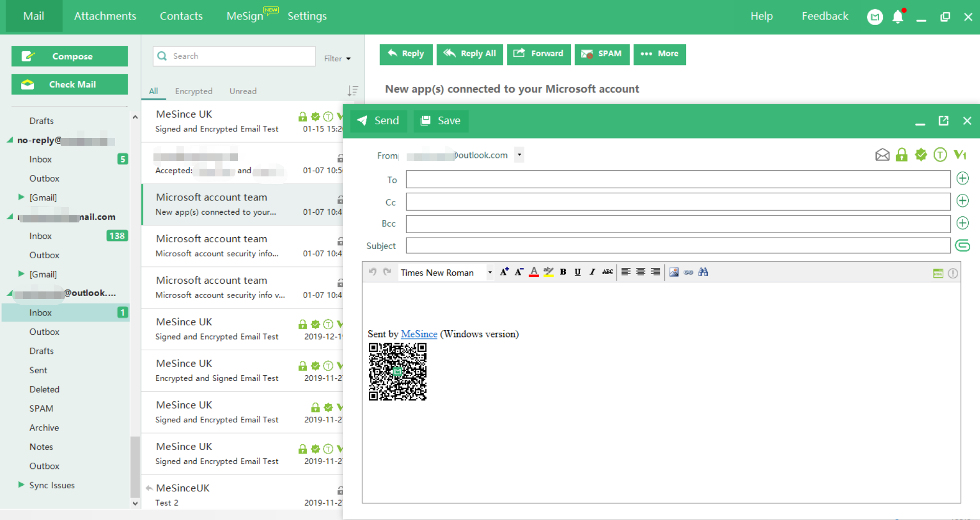Add recipient with plus icon beside To
This screenshot has height=520, width=980.
point(962,178)
